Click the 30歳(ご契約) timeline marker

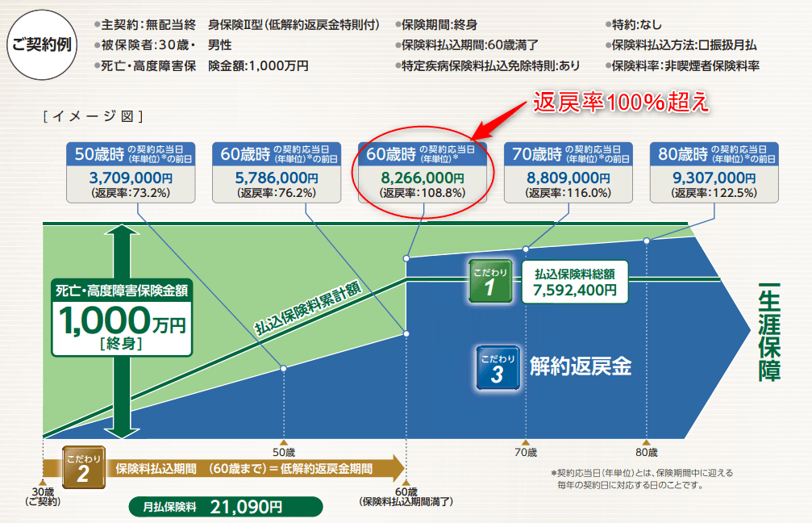[43, 493]
